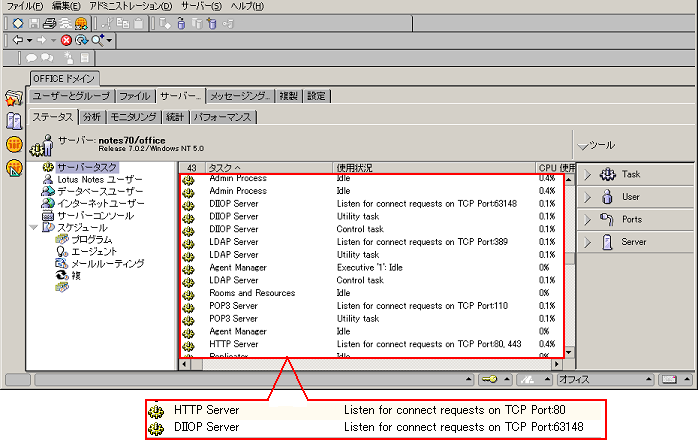
Task: Click the 使用状況 column header
Action: (434, 168)
